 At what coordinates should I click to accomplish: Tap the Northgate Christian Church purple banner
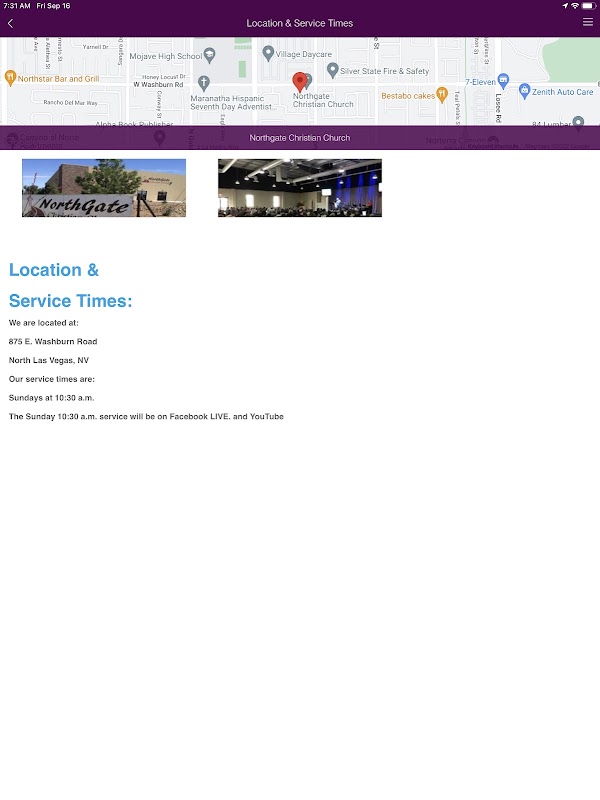coord(300,138)
